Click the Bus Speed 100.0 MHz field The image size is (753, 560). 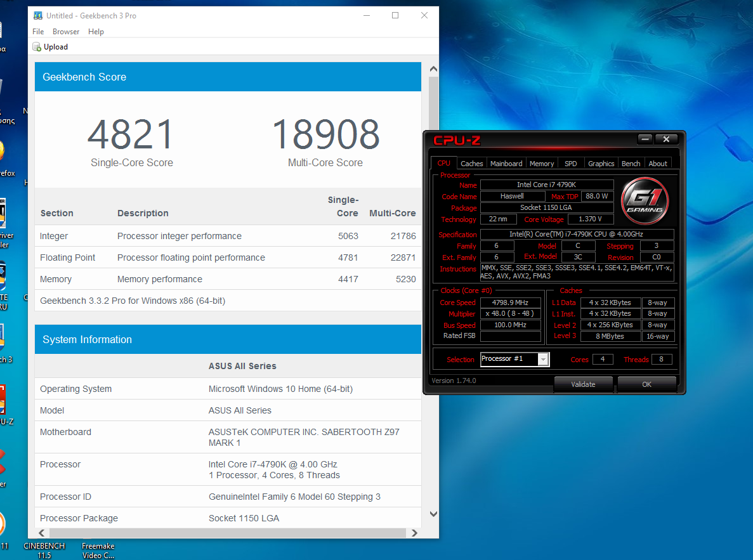coord(510,325)
